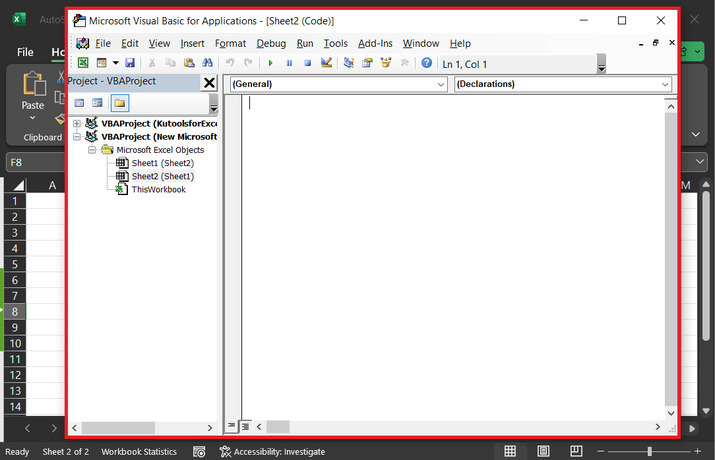Open the Debug menu

tap(270, 44)
